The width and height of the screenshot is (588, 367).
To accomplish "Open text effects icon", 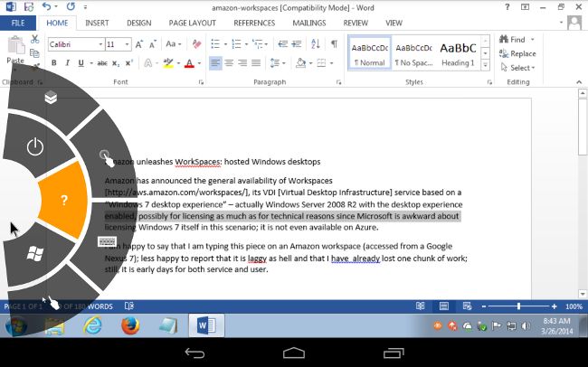I will (148, 63).
